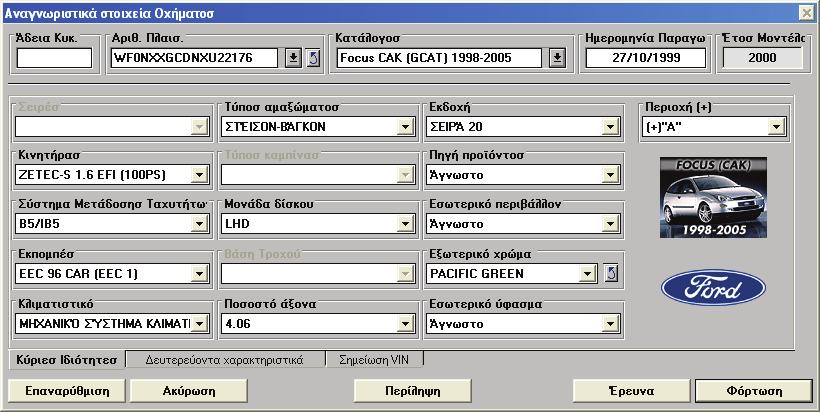
Task: Open the Τύπος αμαξώματος dropdown
Action: [405, 127]
